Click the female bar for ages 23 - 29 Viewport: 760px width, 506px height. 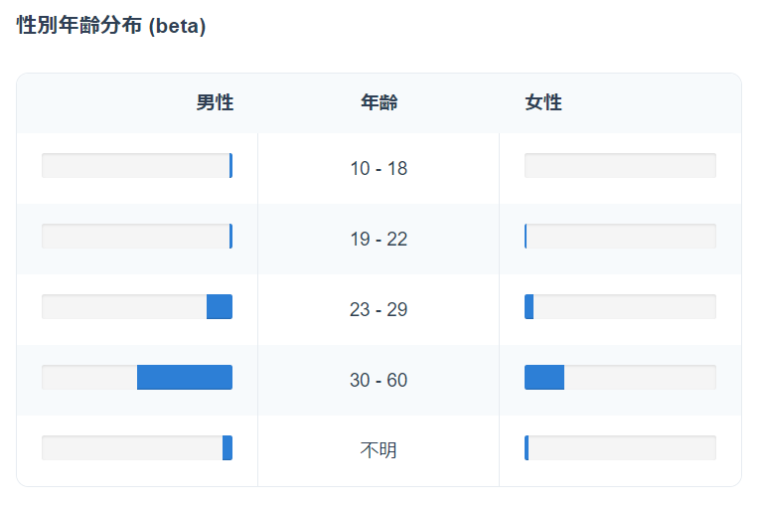point(620,307)
